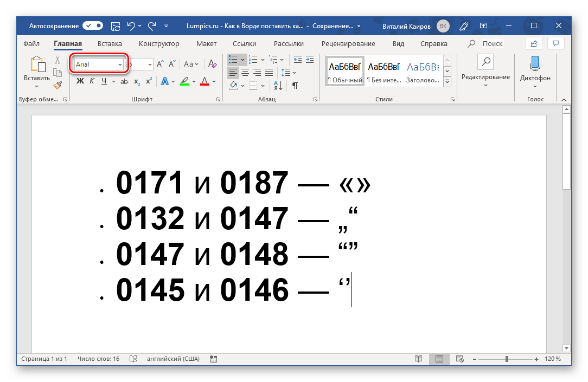Sort text with the A-Я icon
Screen dimensions: 588x382
click(x=278, y=86)
